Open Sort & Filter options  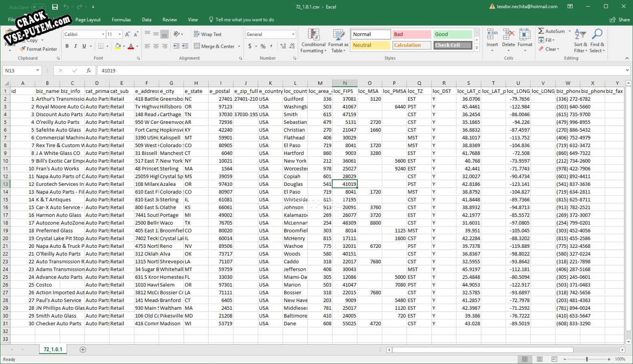click(x=580, y=40)
